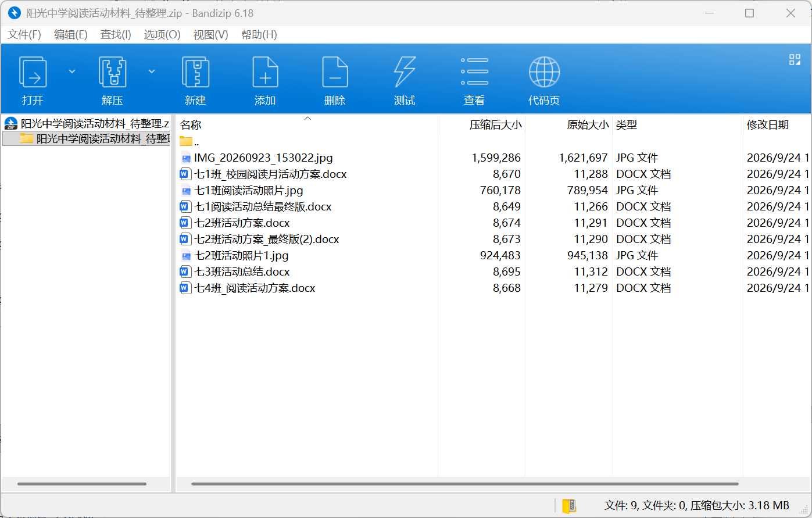Click the yellow archive icon in status bar

click(569, 506)
